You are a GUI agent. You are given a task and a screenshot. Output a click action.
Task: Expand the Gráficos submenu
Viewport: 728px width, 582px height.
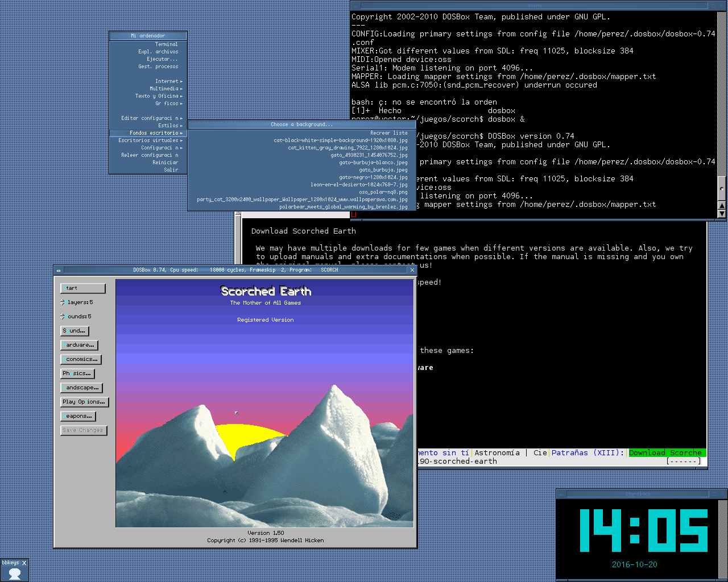click(148, 103)
